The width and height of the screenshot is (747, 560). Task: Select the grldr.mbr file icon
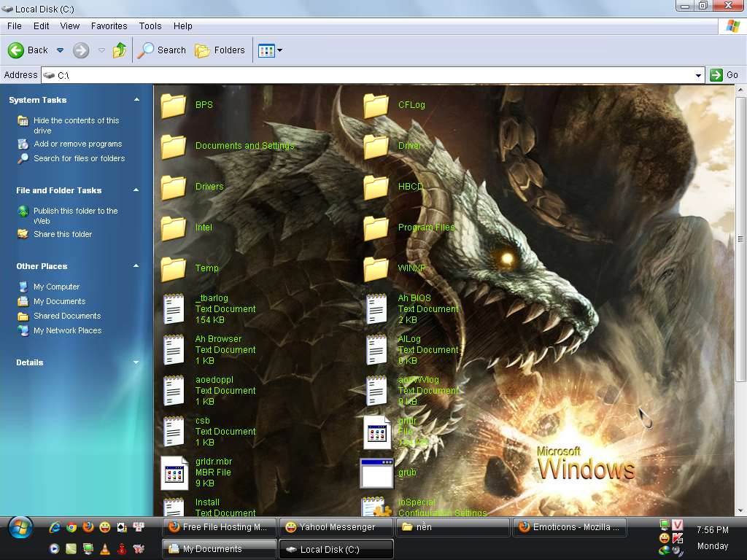(174, 472)
